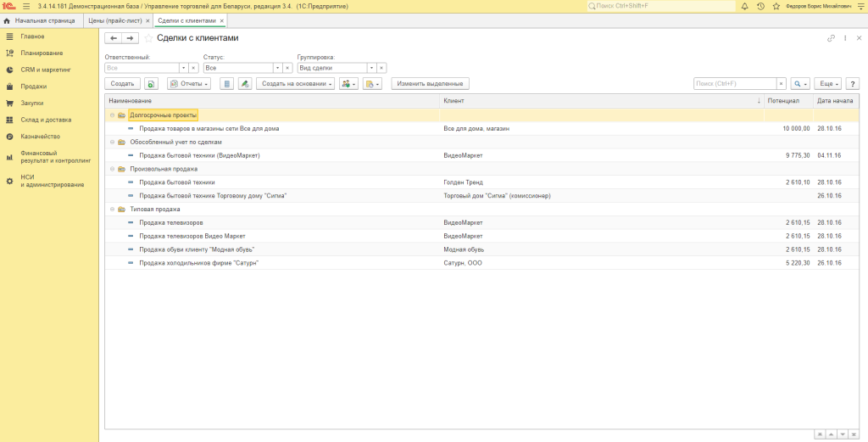868x442 pixels.
Task: Open the history clock icon in title bar
Action: 760,6
